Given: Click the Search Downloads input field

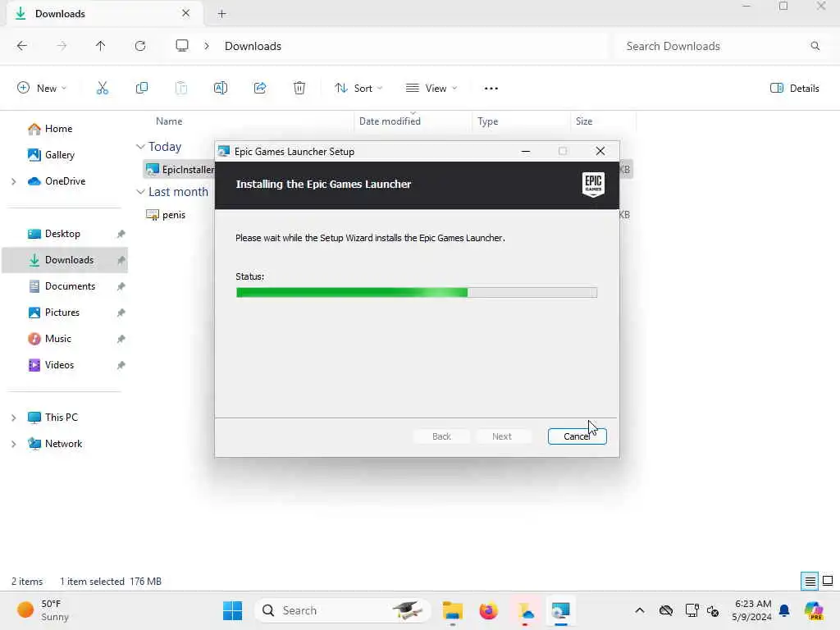Looking at the screenshot, I should pyautogui.click(x=718, y=46).
